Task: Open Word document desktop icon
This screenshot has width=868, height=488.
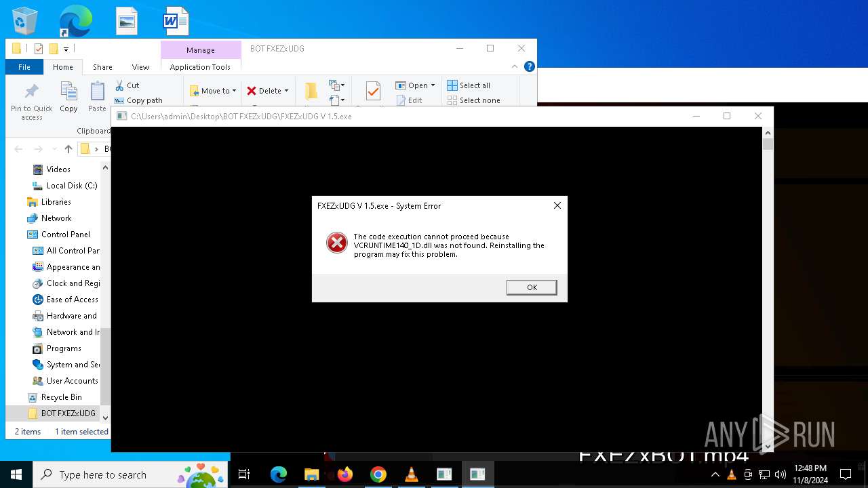Action: pos(176,22)
